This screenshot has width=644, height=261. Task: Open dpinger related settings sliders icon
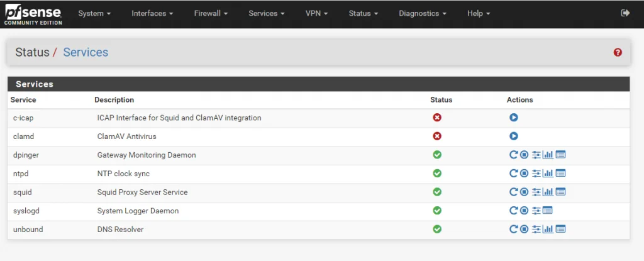click(536, 155)
